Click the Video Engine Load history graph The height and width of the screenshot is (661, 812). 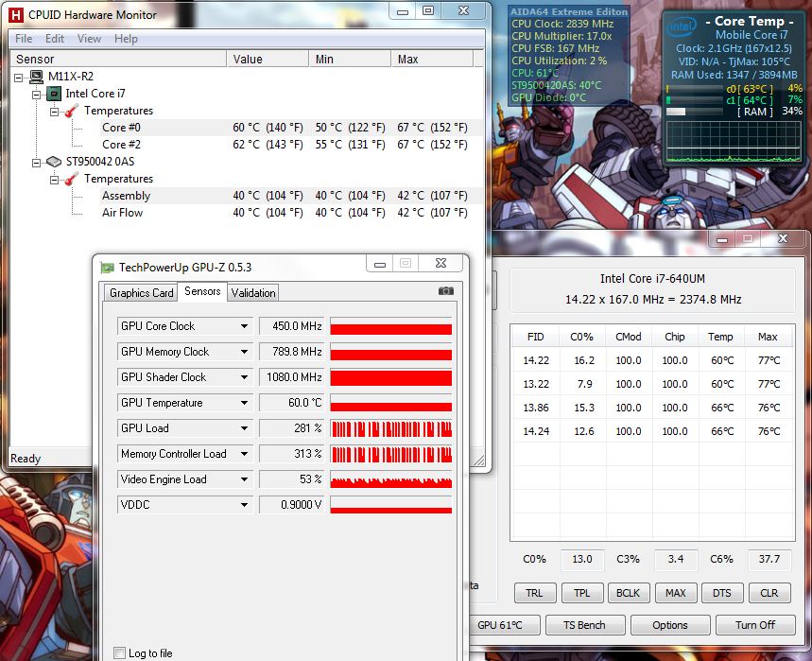coord(391,479)
